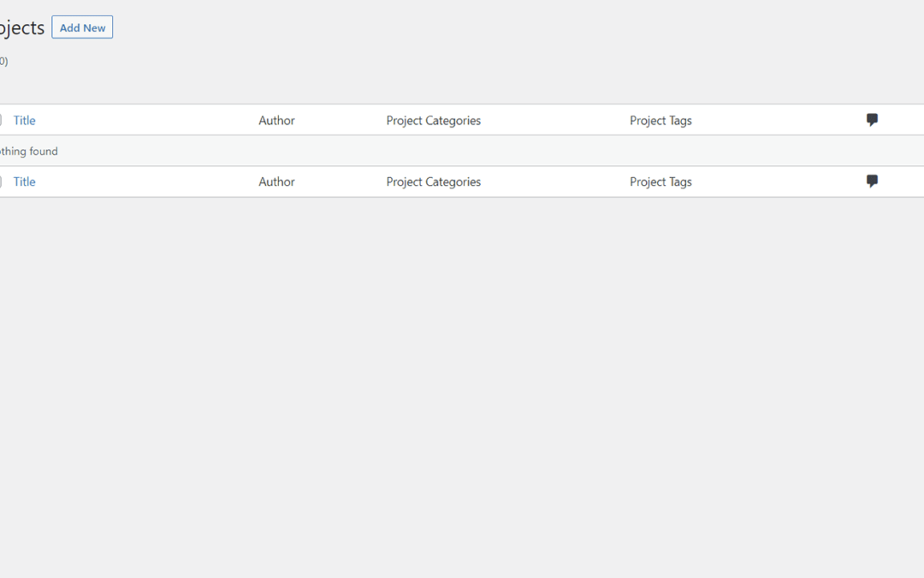Click the Nothing found row

pyautogui.click(x=29, y=151)
